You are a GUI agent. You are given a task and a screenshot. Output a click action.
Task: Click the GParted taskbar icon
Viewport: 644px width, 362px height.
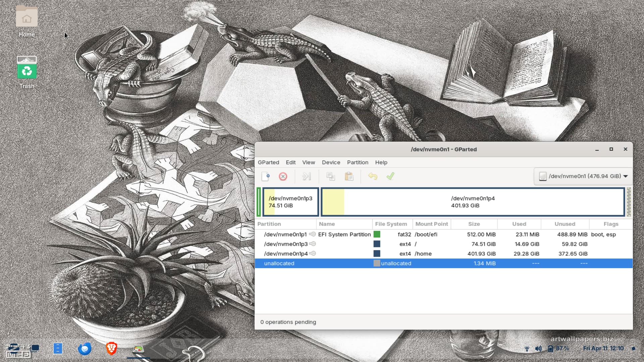point(138,349)
